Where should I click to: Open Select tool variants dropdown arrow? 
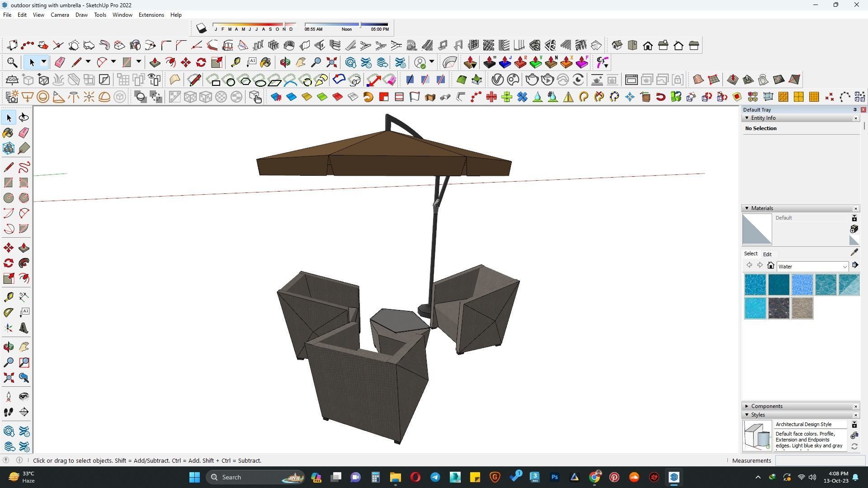pyautogui.click(x=43, y=62)
